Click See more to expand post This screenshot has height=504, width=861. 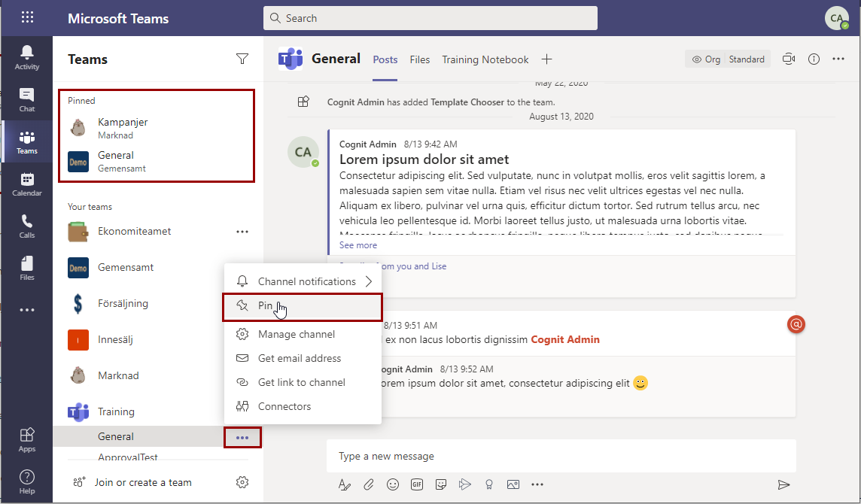(x=358, y=245)
